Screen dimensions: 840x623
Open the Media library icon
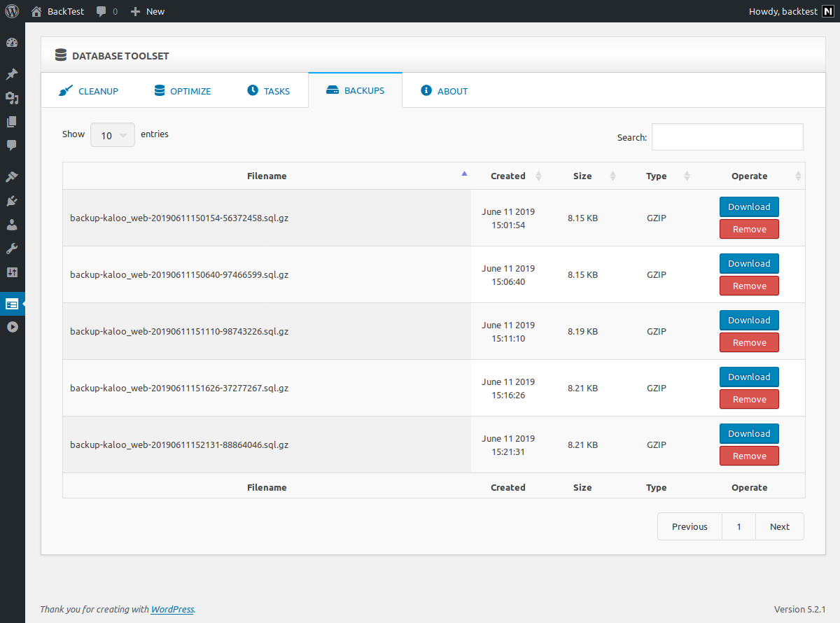12,98
